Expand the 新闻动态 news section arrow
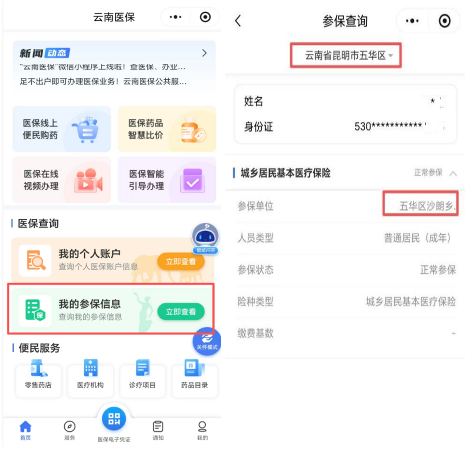The image size is (476, 450). coord(204,53)
